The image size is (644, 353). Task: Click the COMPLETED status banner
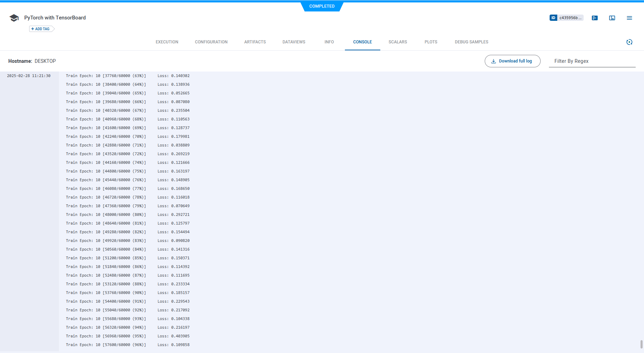322,6
